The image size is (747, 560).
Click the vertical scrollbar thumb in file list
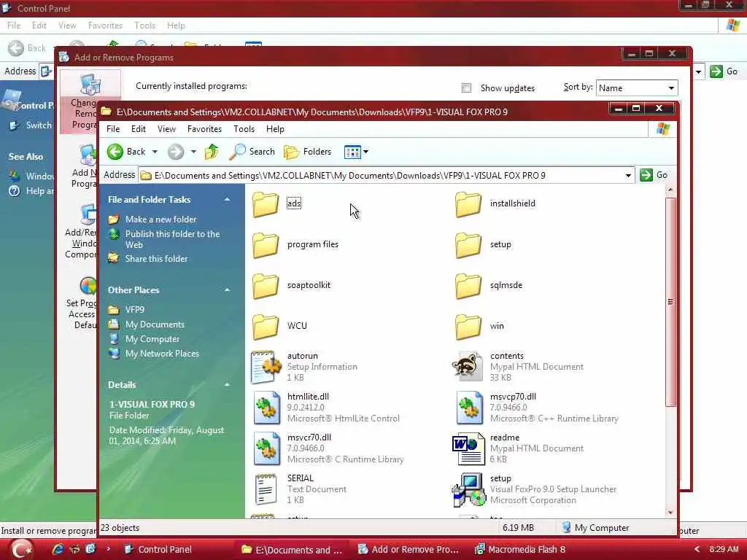[x=670, y=302]
